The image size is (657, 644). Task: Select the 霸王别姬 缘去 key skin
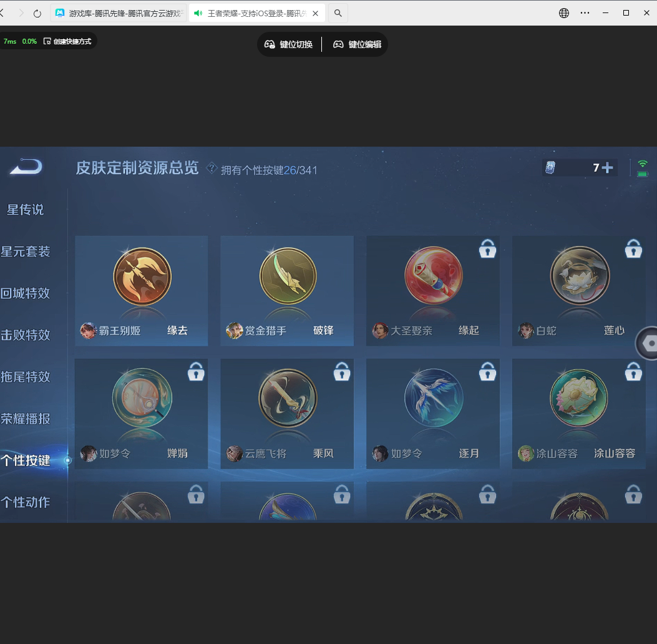[x=142, y=290]
